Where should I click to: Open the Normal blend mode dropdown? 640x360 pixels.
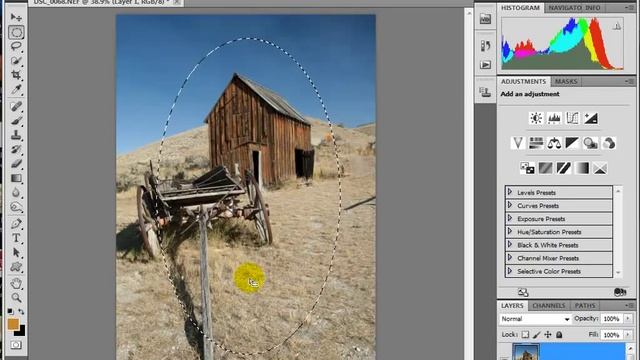(x=535, y=319)
